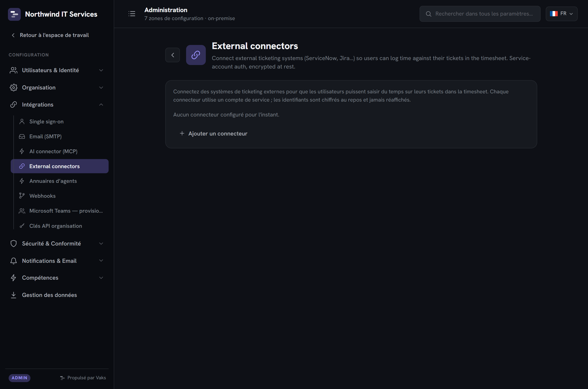The height and width of the screenshot is (389, 588).
Task: Open Single sign-on settings
Action: pos(59,121)
